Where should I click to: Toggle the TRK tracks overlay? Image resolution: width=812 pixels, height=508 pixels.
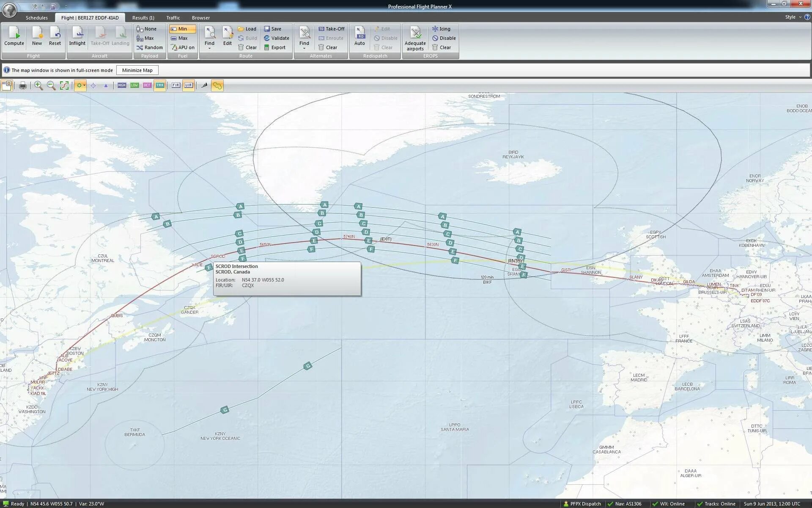pos(160,85)
